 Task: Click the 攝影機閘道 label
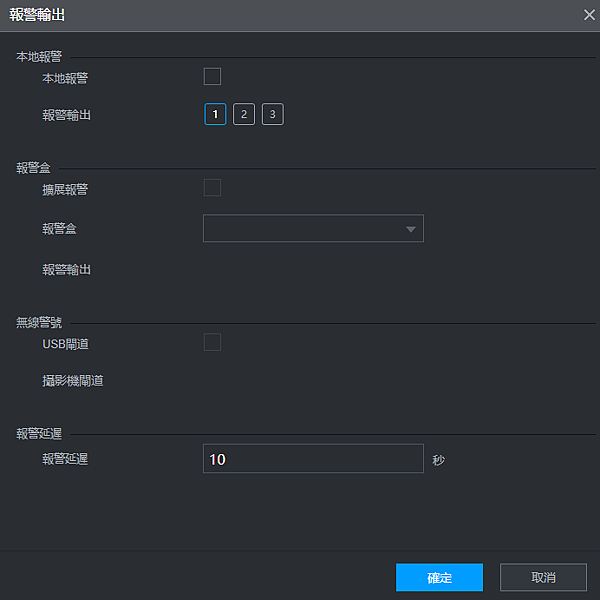pyautogui.click(x=73, y=381)
